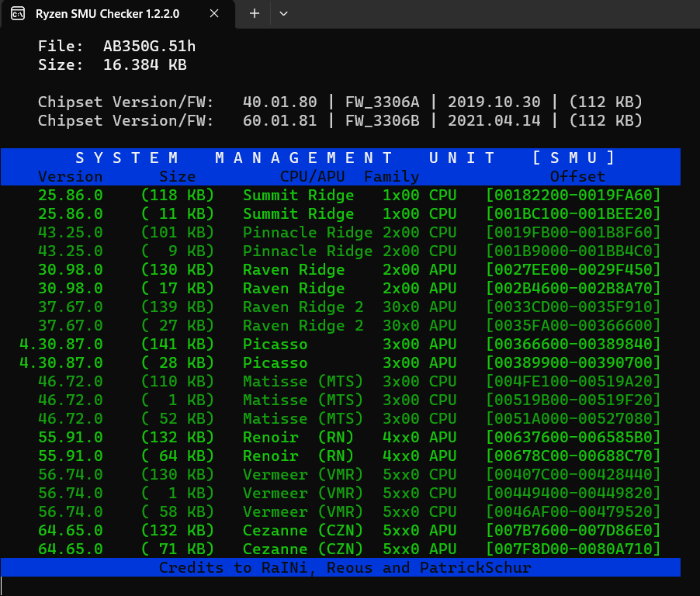Click version 64.65.0 on the 71 KB row
The height and width of the screenshot is (596, 700).
click(x=70, y=549)
